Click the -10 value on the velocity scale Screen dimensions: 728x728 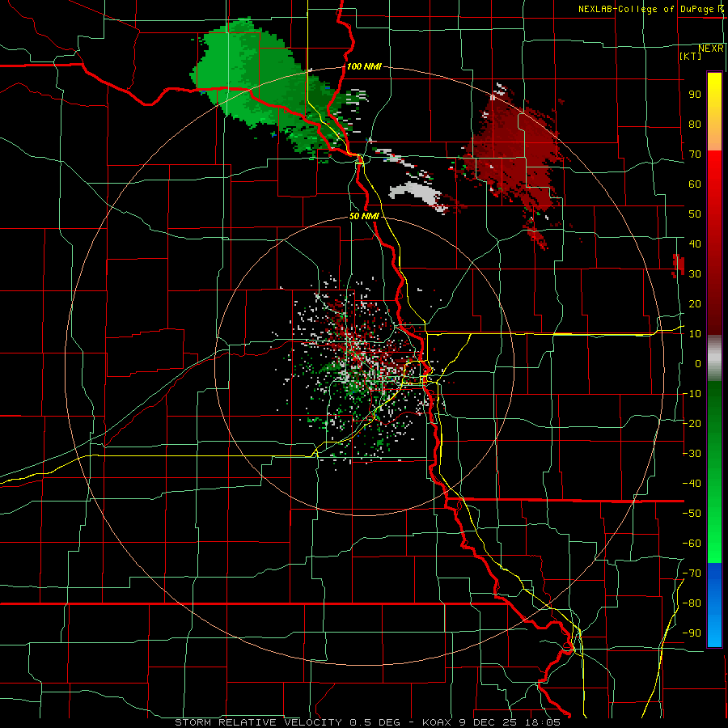[692, 394]
